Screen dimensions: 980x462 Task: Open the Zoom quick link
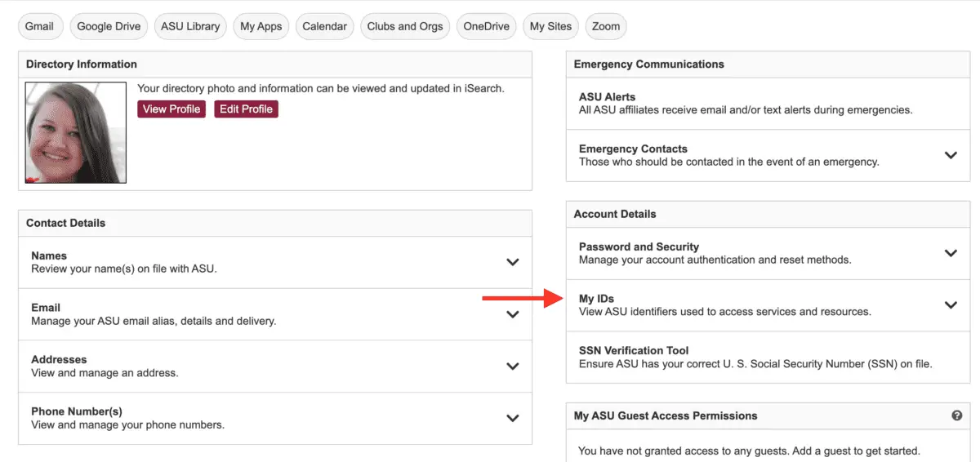[x=606, y=26]
